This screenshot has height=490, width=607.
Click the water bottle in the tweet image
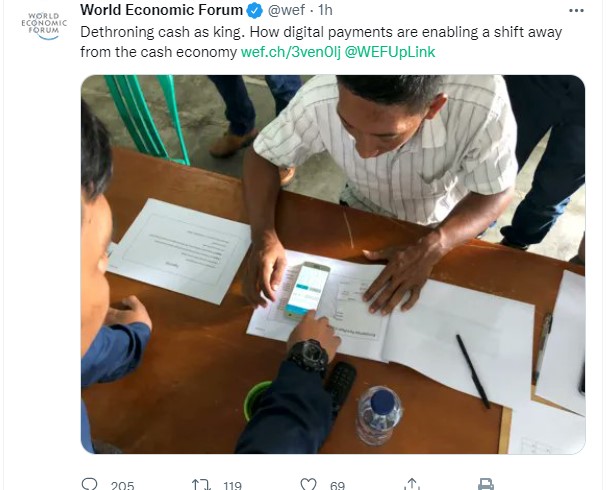pyautogui.click(x=378, y=415)
